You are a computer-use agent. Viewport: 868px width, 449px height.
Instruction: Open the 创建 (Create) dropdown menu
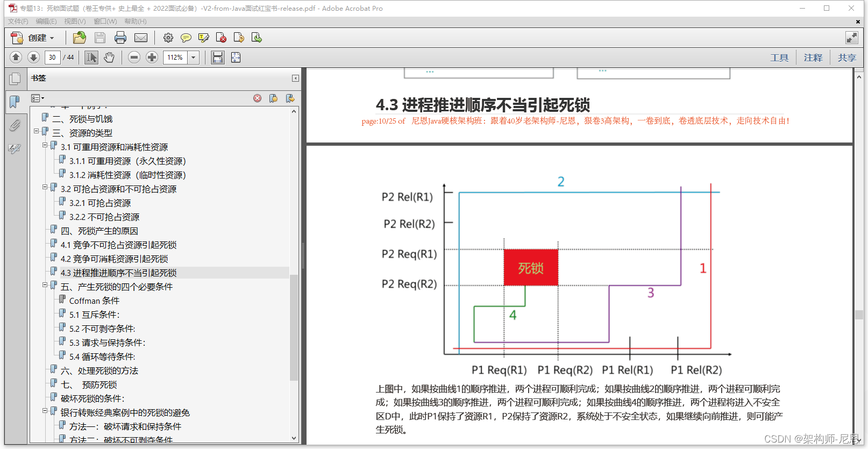click(x=33, y=38)
